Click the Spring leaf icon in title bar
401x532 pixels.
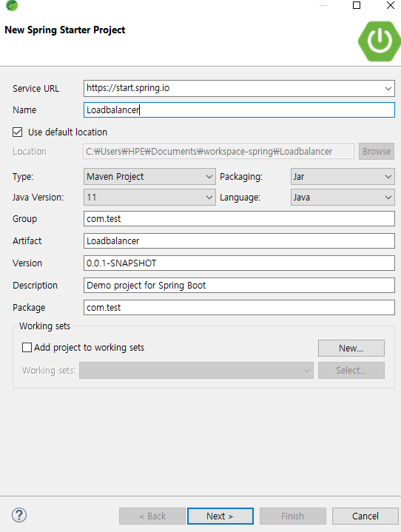click(x=12, y=5)
